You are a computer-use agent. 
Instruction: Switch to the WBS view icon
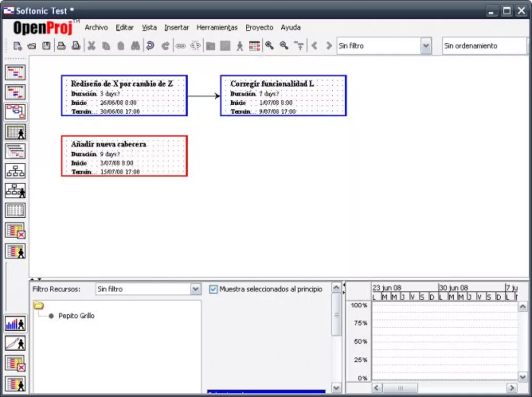15,171
